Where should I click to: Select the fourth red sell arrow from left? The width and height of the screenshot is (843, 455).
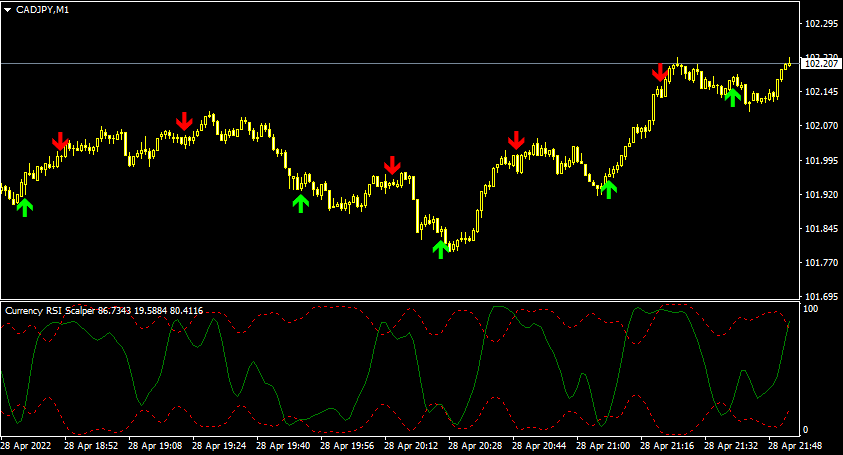tap(516, 140)
